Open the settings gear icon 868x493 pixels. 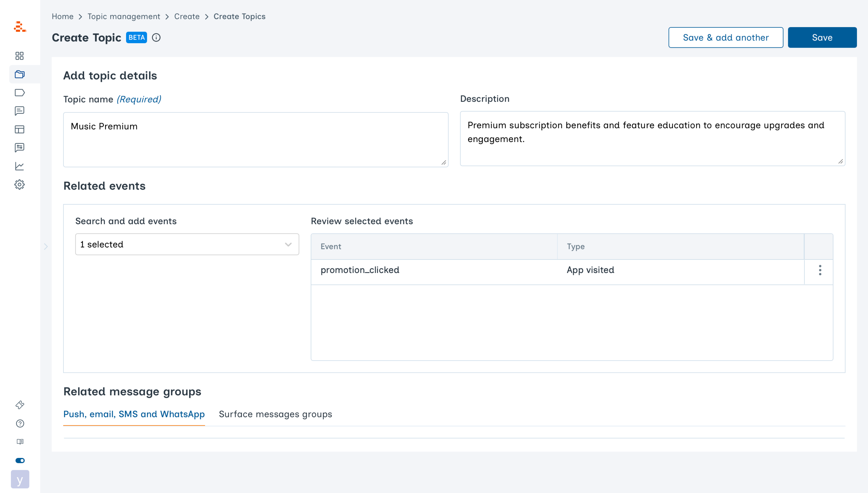[x=20, y=185]
